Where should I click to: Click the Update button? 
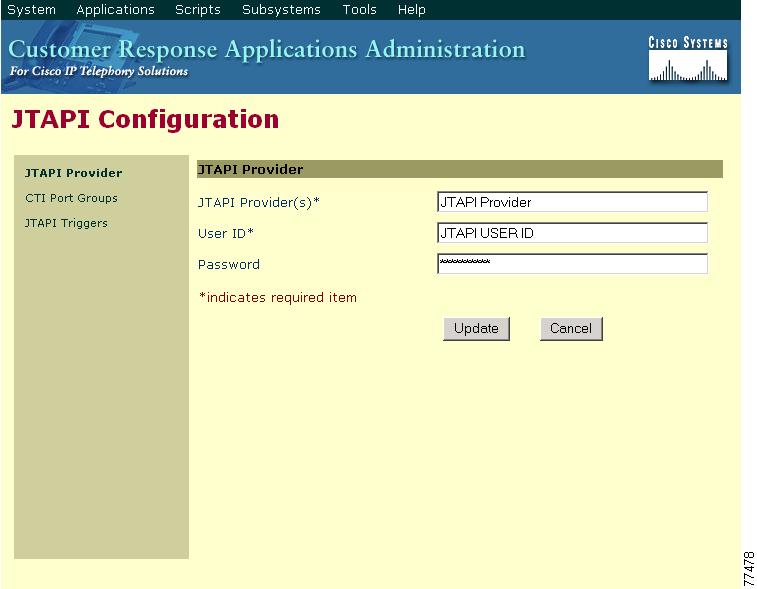point(476,329)
